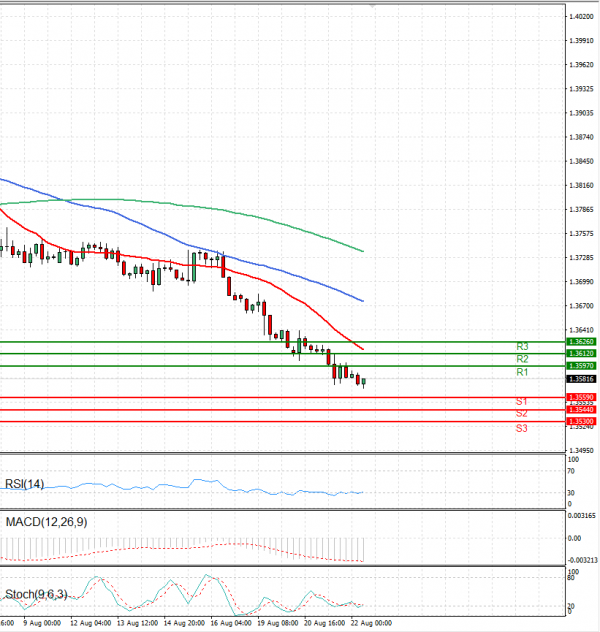
Task: Click the RSI 70 level value
Action: click(571, 471)
